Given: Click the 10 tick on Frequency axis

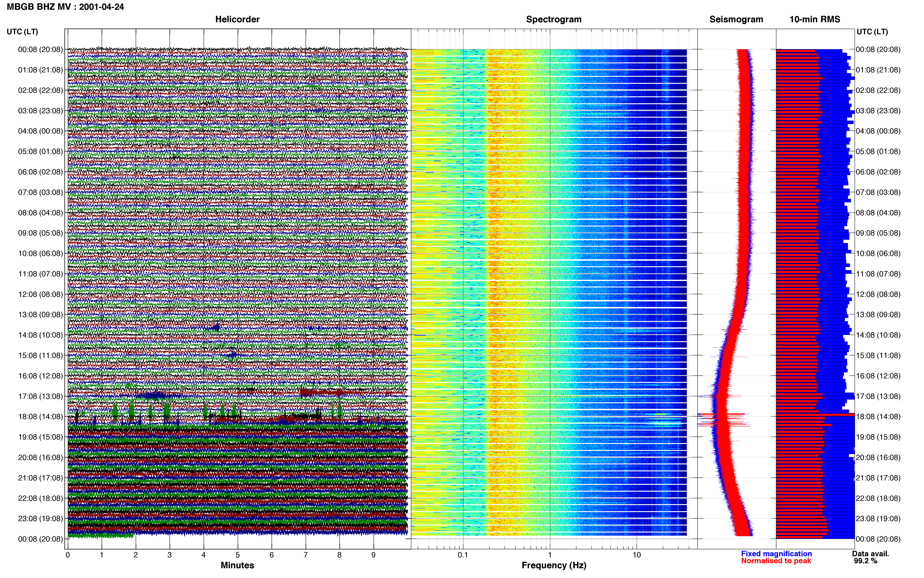Looking at the screenshot, I should coord(637,555).
